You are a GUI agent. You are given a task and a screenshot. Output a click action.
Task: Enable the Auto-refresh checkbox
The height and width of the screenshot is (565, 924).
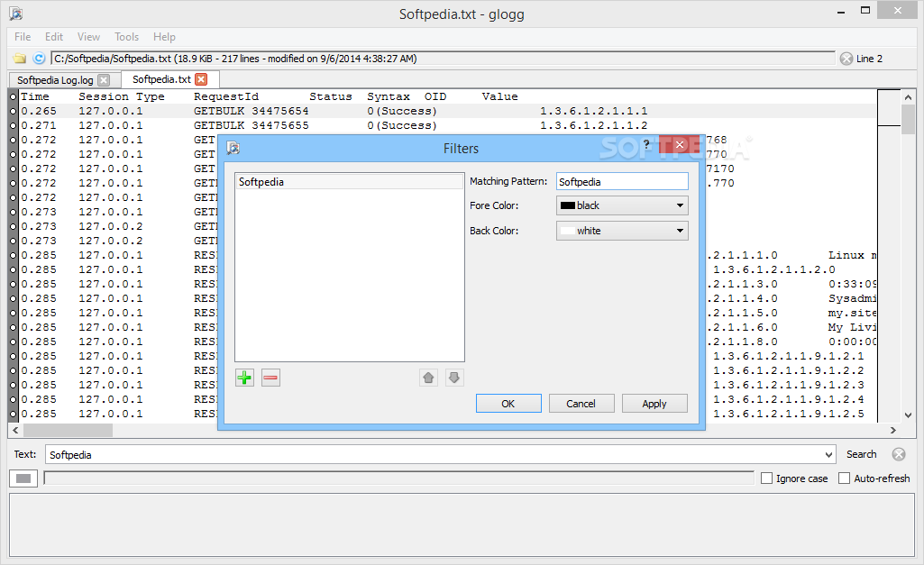[x=845, y=478]
